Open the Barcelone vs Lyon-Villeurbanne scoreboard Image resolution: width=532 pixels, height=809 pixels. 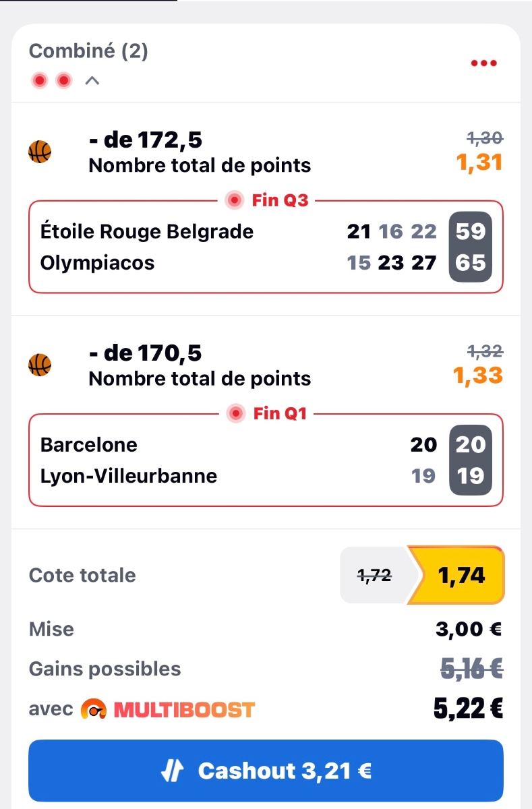coord(266,460)
